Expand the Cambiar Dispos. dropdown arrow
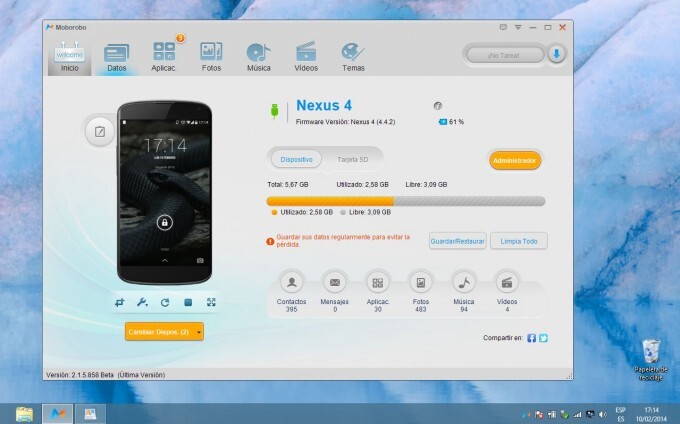This screenshot has height=424, width=680. (x=200, y=331)
